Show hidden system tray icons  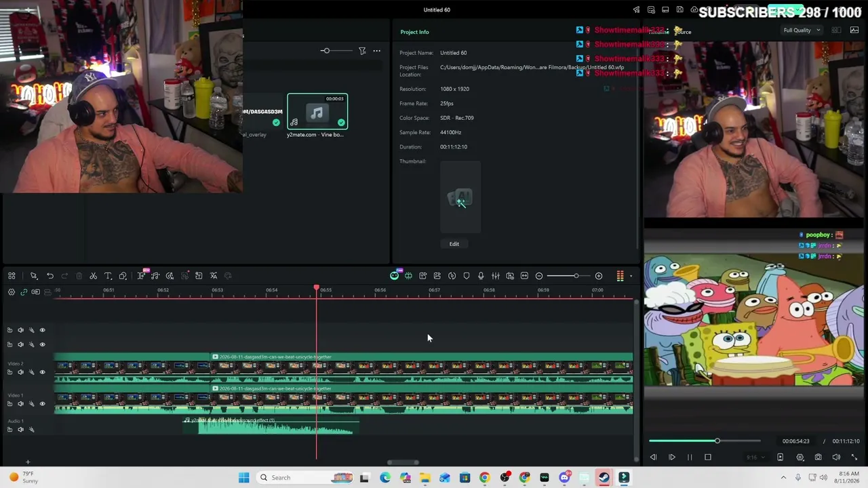pyautogui.click(x=783, y=478)
